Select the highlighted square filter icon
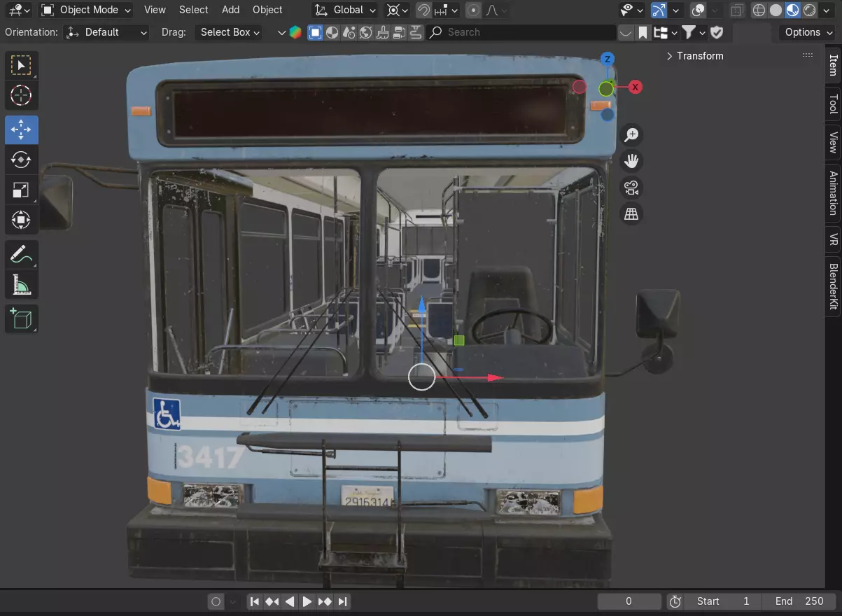The width and height of the screenshot is (842, 616). click(315, 32)
